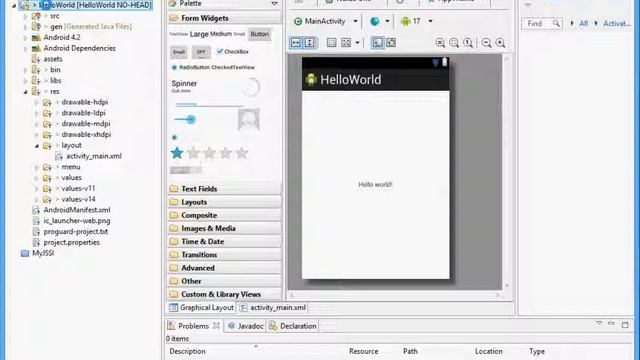The image size is (640, 360).
Task: Click the zoom selection magnifier icon
Action: (x=454, y=43)
